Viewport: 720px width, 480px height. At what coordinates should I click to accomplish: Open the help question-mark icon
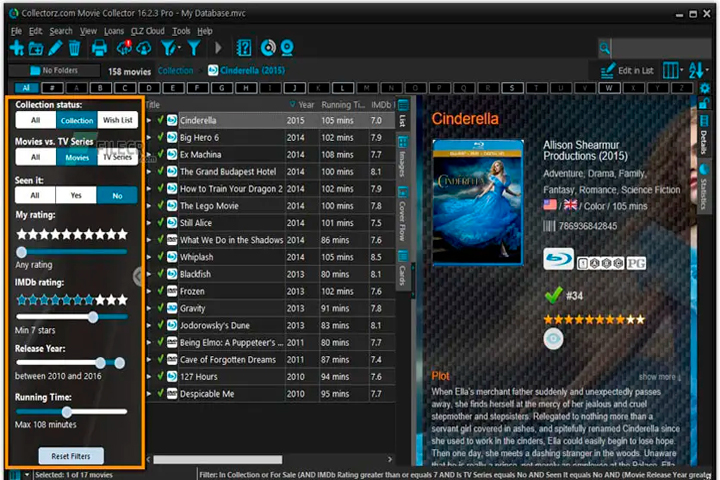pyautogui.click(x=244, y=48)
